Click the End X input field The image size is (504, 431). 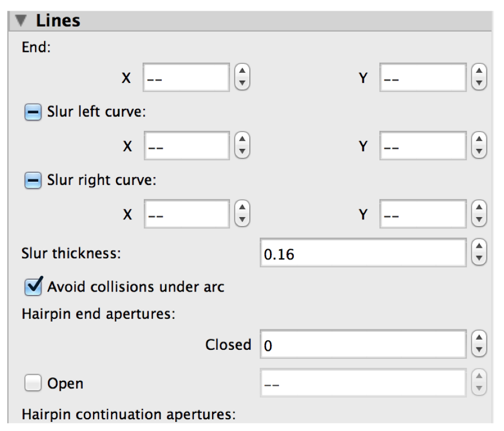(187, 78)
